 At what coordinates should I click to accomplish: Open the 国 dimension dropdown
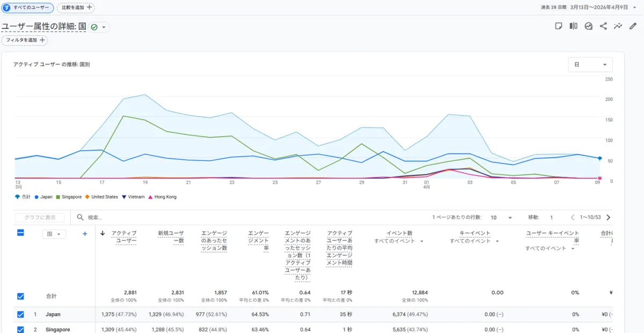(54, 234)
